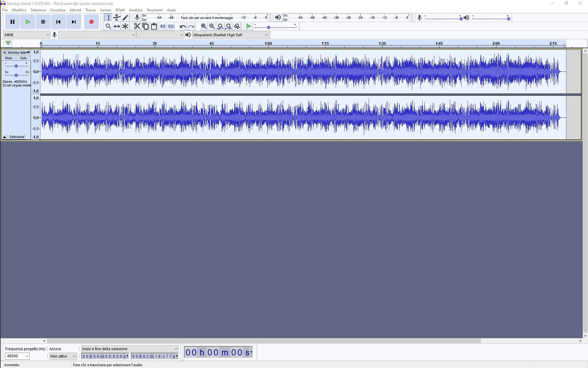Select the Time Shift tool
Image resolution: width=588 pixels, height=368 pixels.
117,26
